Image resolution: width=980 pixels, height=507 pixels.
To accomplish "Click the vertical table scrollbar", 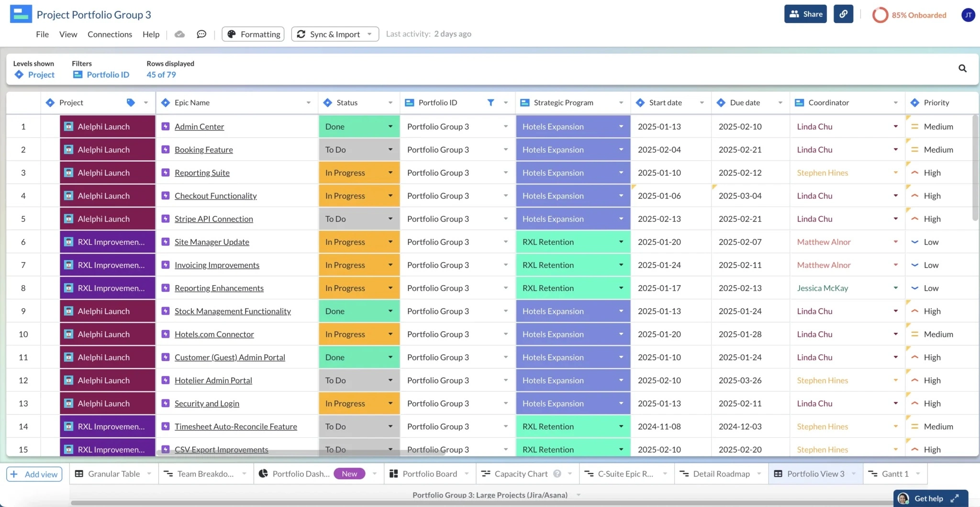I will pos(975,168).
